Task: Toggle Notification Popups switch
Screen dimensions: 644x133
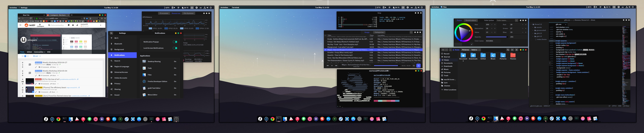Action: point(175,42)
